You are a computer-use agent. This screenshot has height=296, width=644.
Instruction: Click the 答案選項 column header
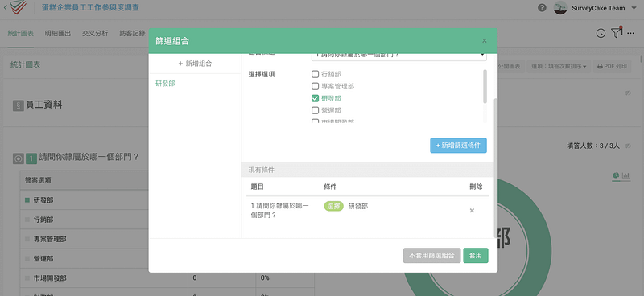click(x=38, y=181)
